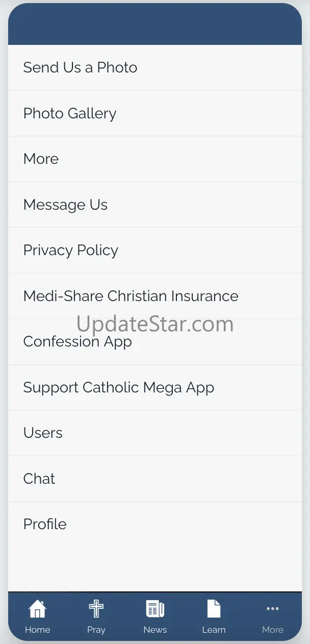This screenshot has height=644, width=310.
Task: Tap the More three-dots icon
Action: click(273, 608)
